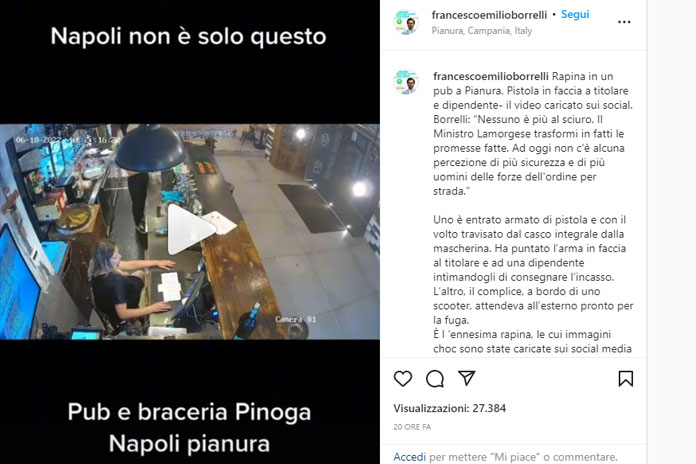Open the francescoemilioborrelli username in the header
The image size is (696, 464).
pyautogui.click(x=489, y=15)
